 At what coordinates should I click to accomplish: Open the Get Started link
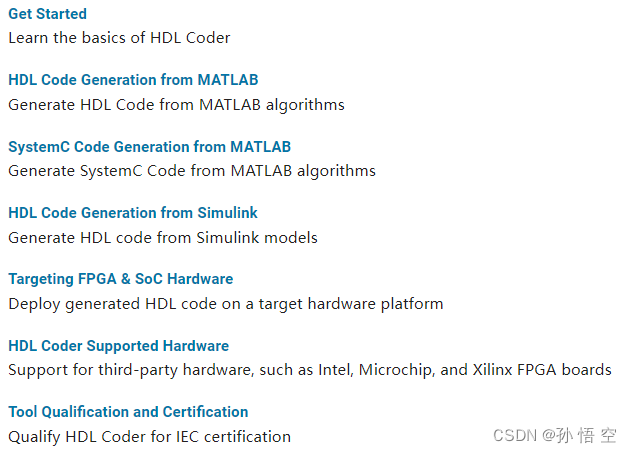pyautogui.click(x=48, y=14)
